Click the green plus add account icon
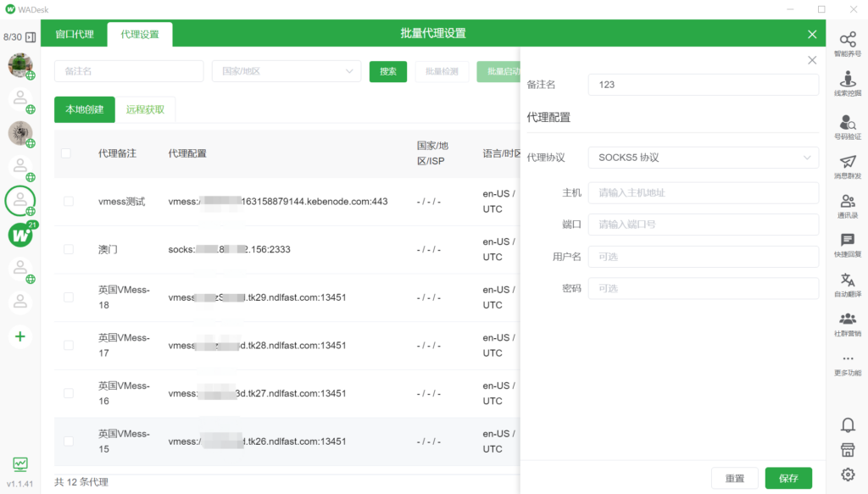Image resolution: width=868 pixels, height=494 pixels. [20, 336]
